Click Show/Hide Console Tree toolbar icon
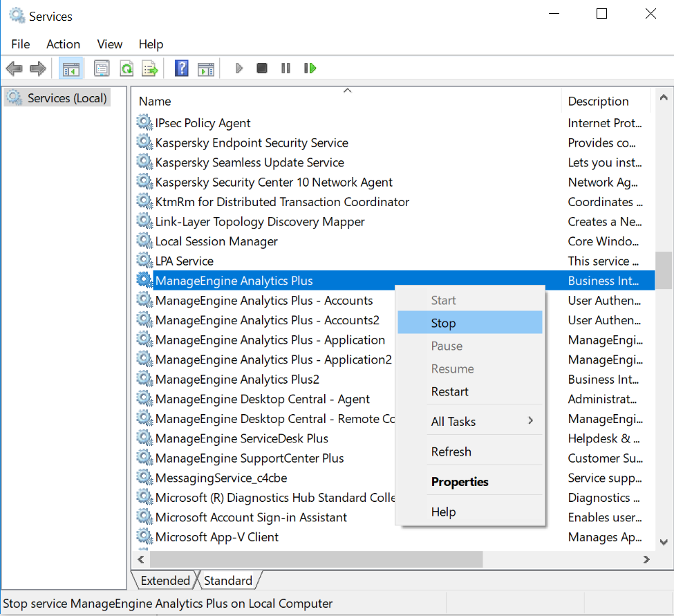The image size is (674, 616). (x=71, y=68)
